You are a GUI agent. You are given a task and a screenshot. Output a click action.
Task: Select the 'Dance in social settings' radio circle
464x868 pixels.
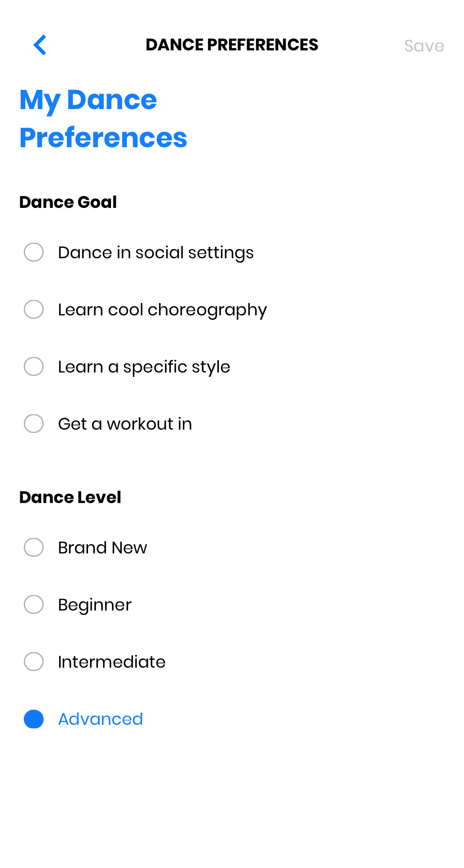[x=34, y=252]
